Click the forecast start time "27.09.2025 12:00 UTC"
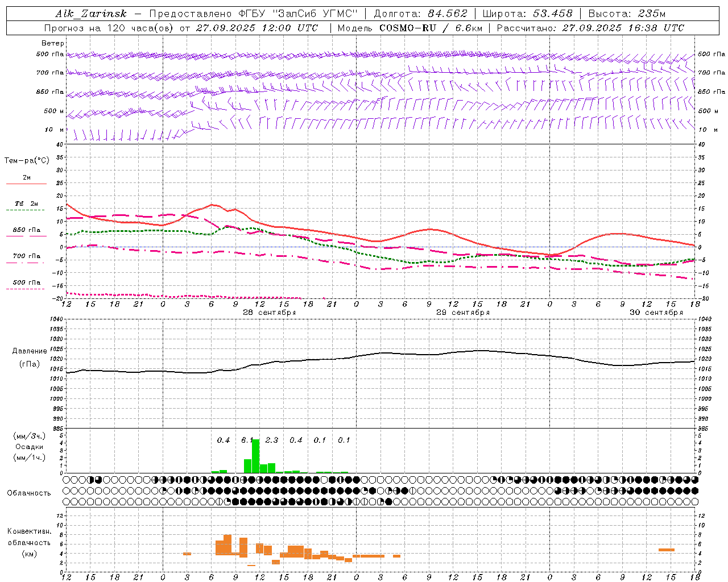Viewport: 728px width, 582px height. point(257,28)
